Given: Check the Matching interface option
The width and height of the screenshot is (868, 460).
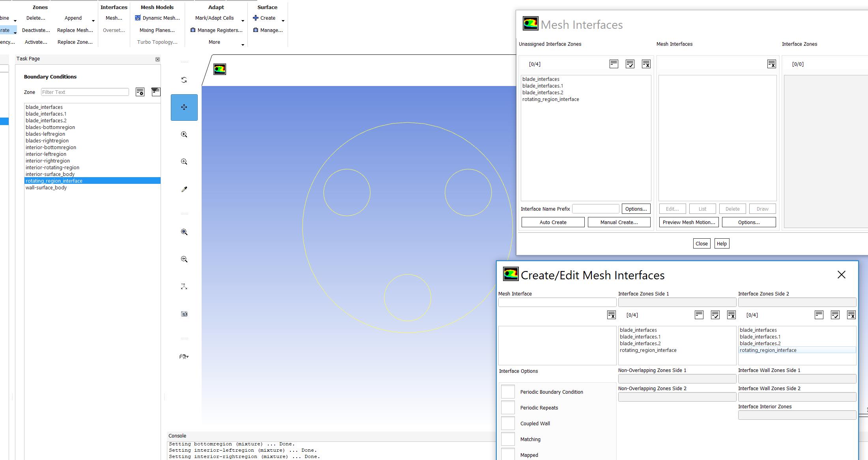Looking at the screenshot, I should click(x=508, y=439).
